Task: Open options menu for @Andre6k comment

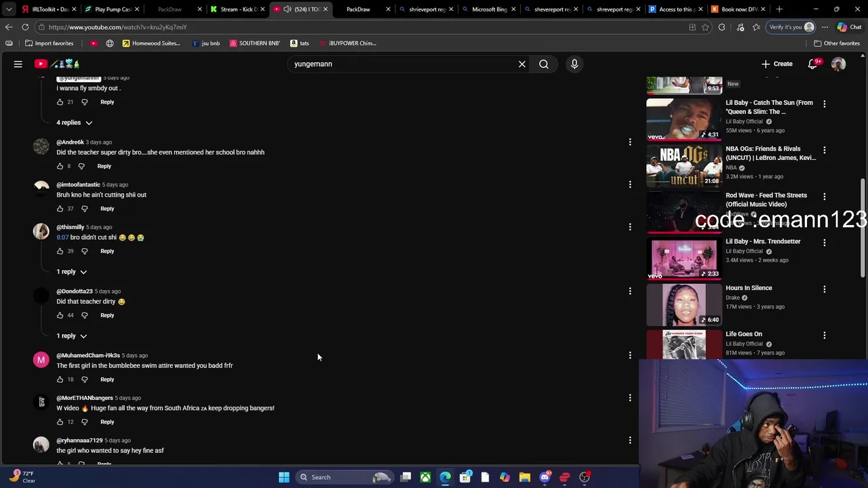Action: [x=630, y=142]
